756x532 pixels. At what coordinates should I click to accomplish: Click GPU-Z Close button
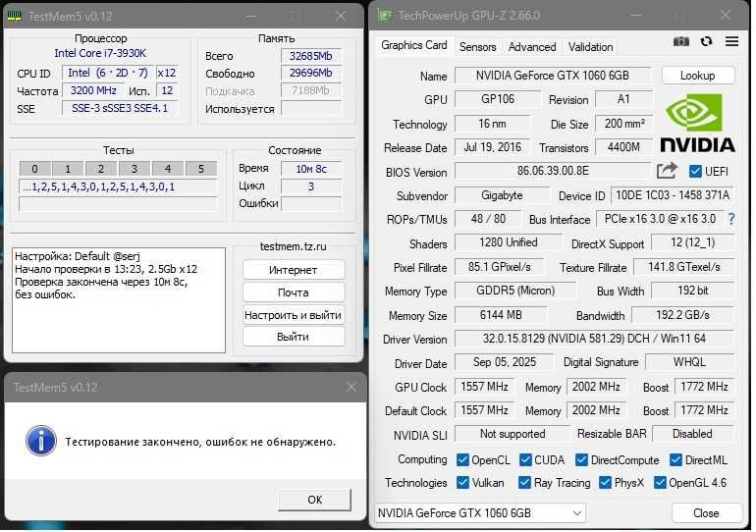point(706,513)
